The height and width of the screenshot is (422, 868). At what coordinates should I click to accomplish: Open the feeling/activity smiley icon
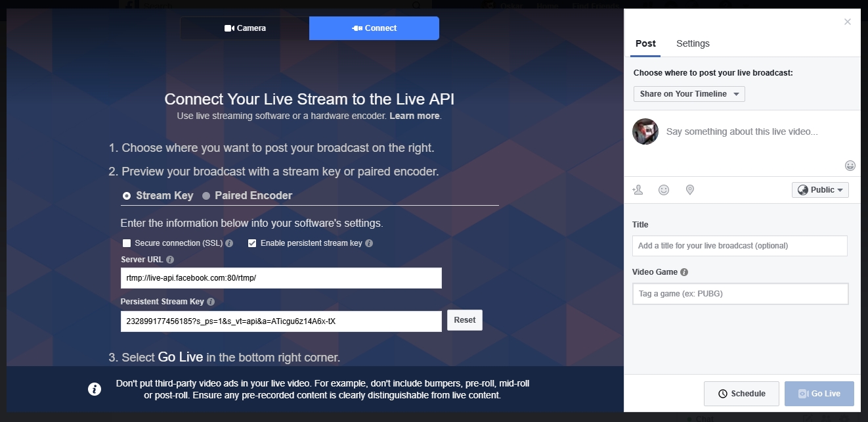[664, 190]
